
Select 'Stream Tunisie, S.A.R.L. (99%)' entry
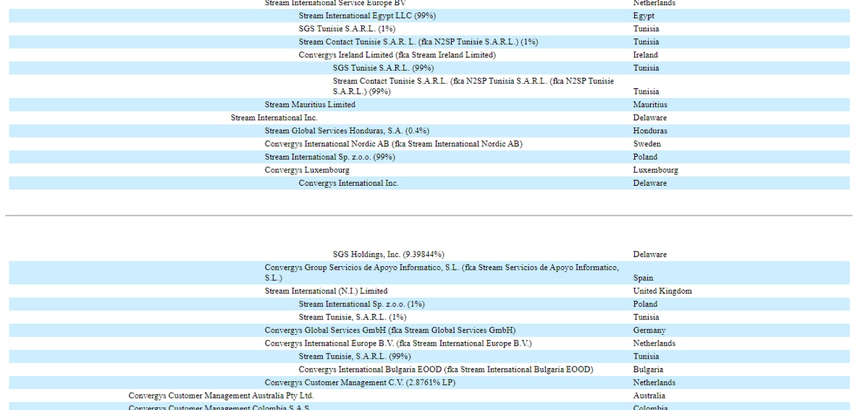(x=355, y=356)
